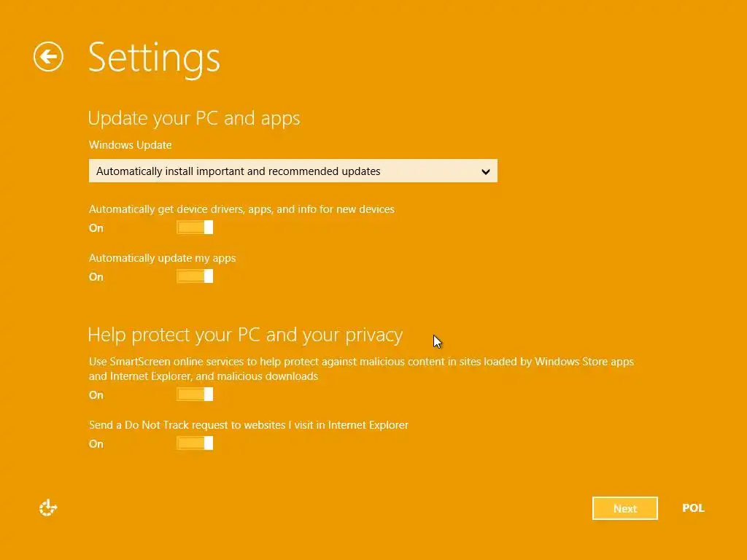Click the On label under device drivers setting
This screenshot has width=747, height=560.
pos(96,228)
